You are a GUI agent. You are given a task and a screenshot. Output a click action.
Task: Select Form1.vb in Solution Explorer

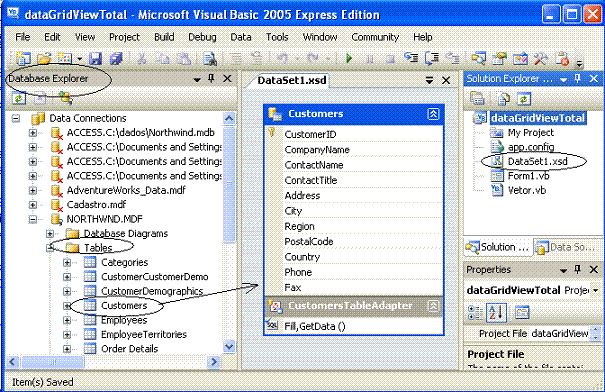click(x=528, y=176)
